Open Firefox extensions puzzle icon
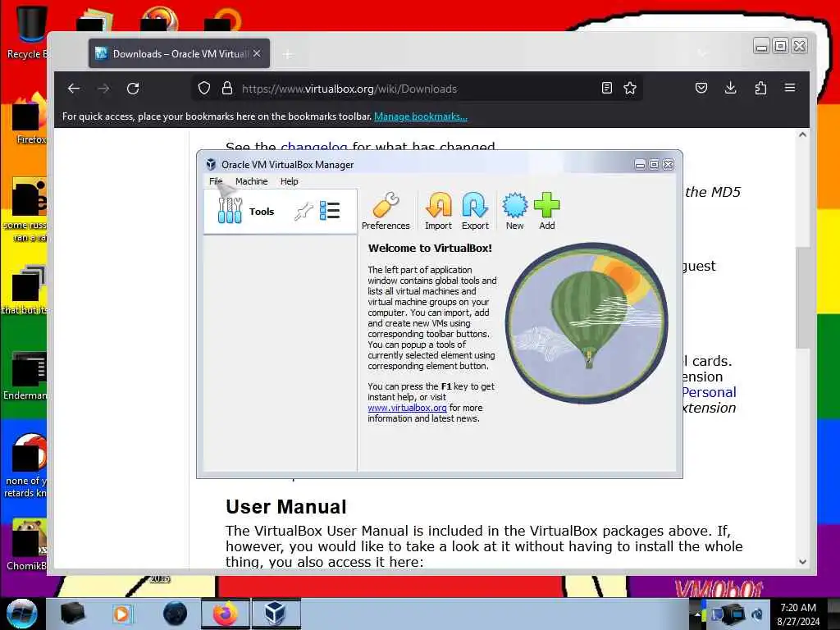The height and width of the screenshot is (630, 840). tap(760, 88)
